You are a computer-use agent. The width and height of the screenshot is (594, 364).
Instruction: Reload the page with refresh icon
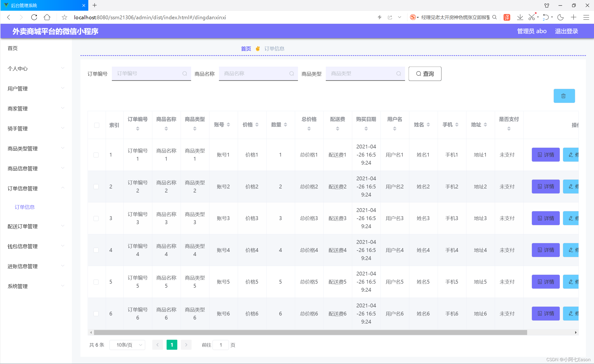[x=34, y=17]
